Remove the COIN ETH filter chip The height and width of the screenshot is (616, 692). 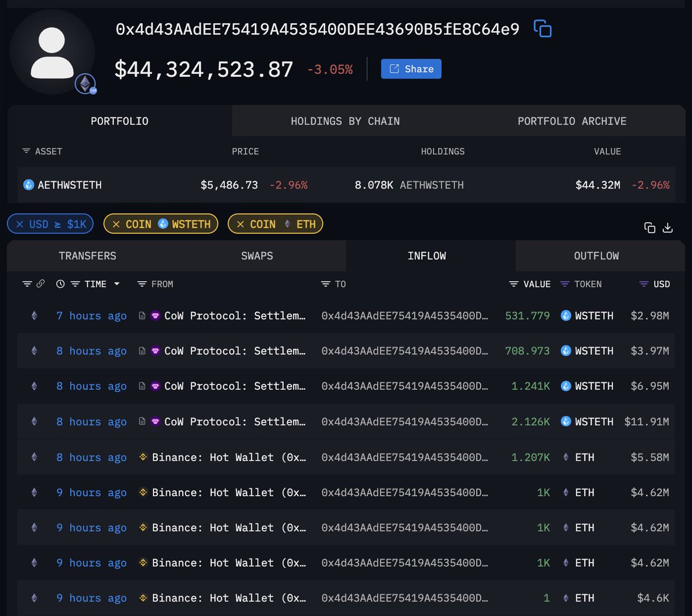(240, 224)
